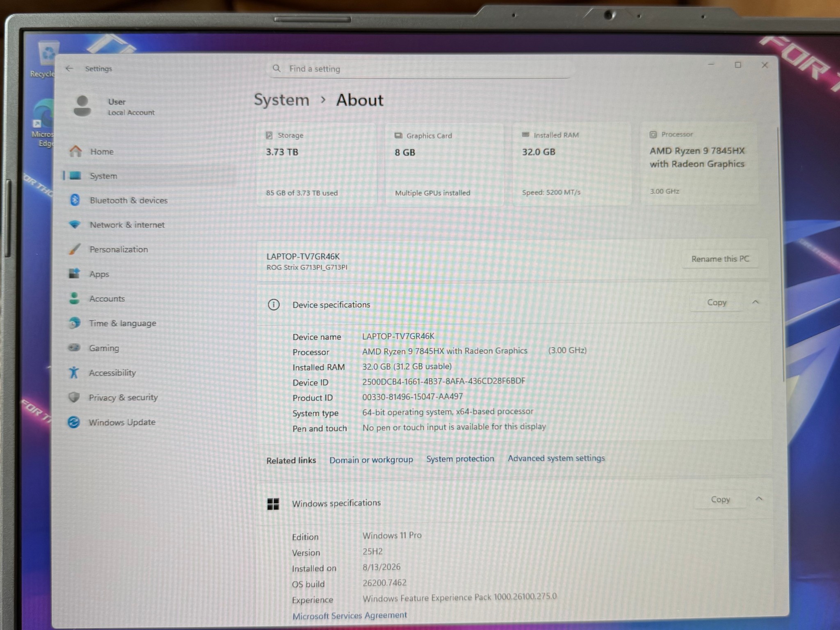Click the Installed on date 8/13/2026
The image size is (840, 630).
(381, 567)
